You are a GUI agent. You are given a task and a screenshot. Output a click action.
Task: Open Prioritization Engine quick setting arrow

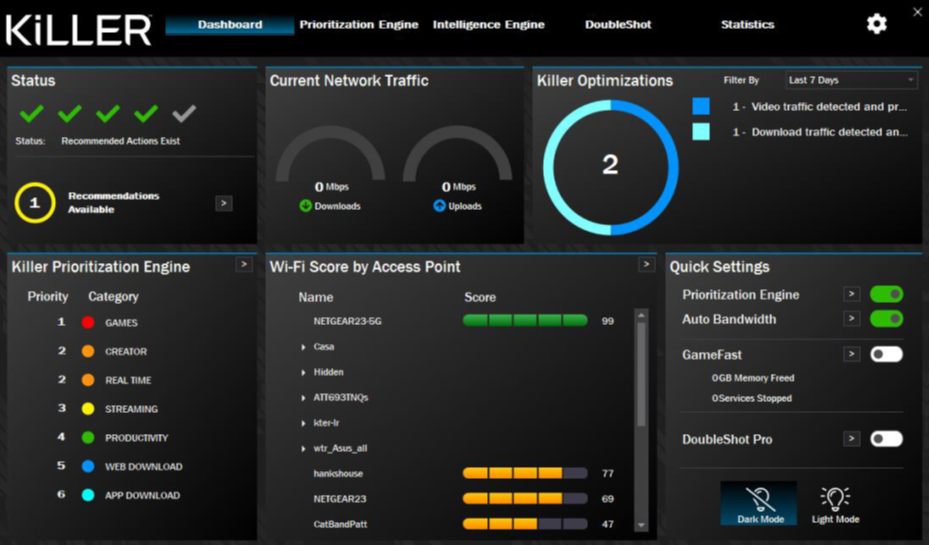[851, 294]
